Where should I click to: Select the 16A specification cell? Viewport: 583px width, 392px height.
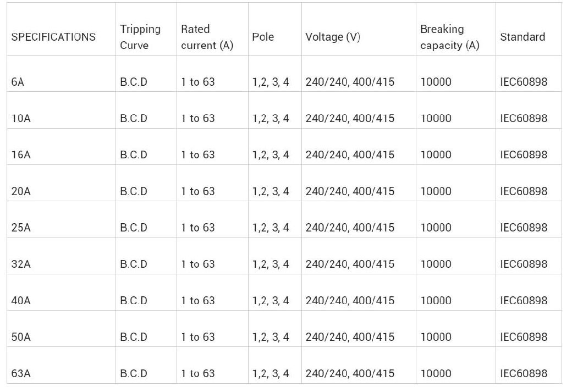(x=21, y=154)
